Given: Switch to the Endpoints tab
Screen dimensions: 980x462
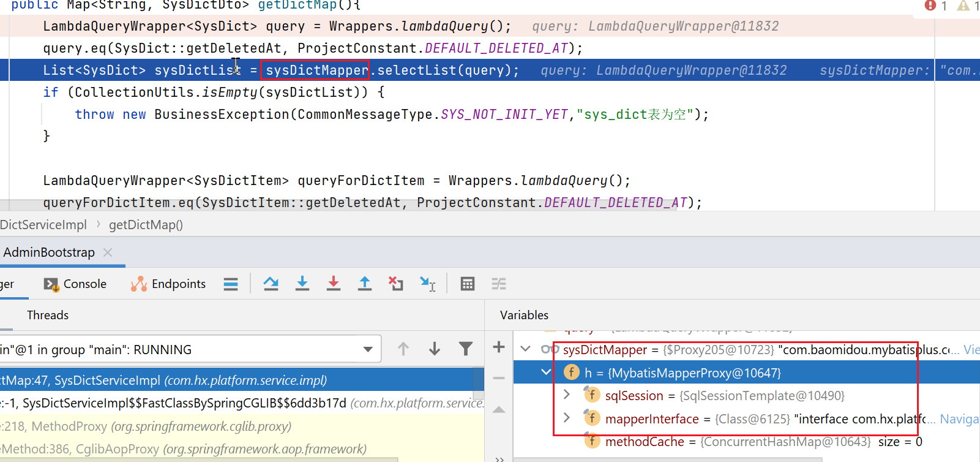Looking at the screenshot, I should (169, 284).
